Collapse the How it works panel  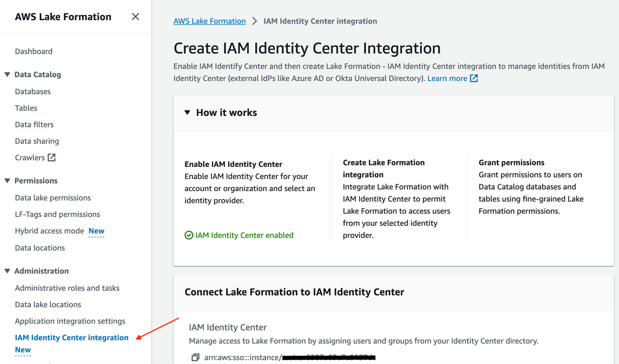click(x=187, y=113)
